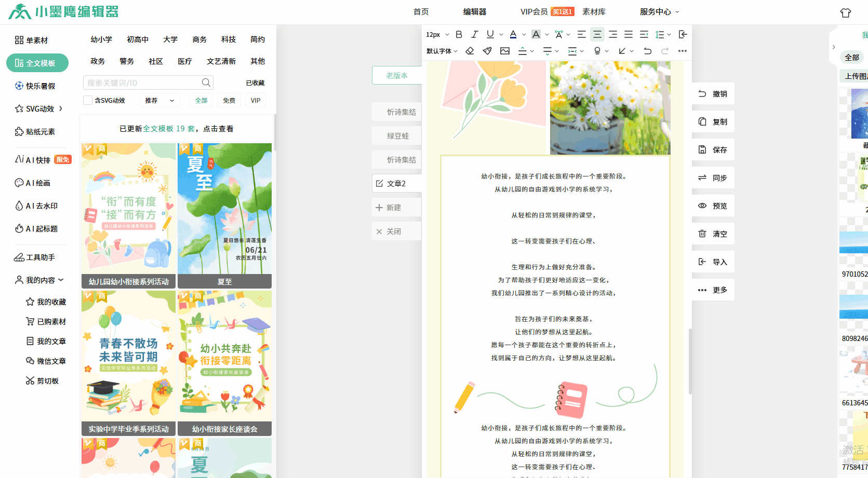The width and height of the screenshot is (868, 478).
Task: Check the 含SVG动效 checkbox
Action: [88, 100]
